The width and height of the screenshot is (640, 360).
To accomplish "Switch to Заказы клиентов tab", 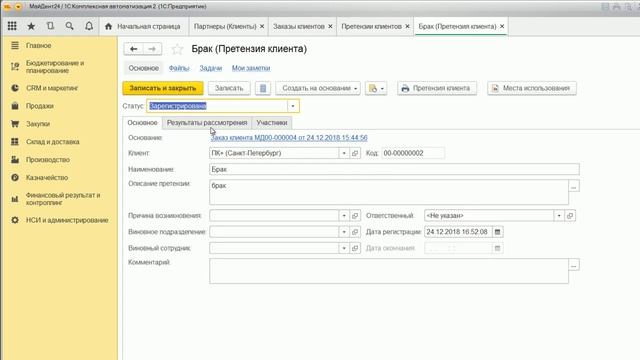I will pos(299,26).
